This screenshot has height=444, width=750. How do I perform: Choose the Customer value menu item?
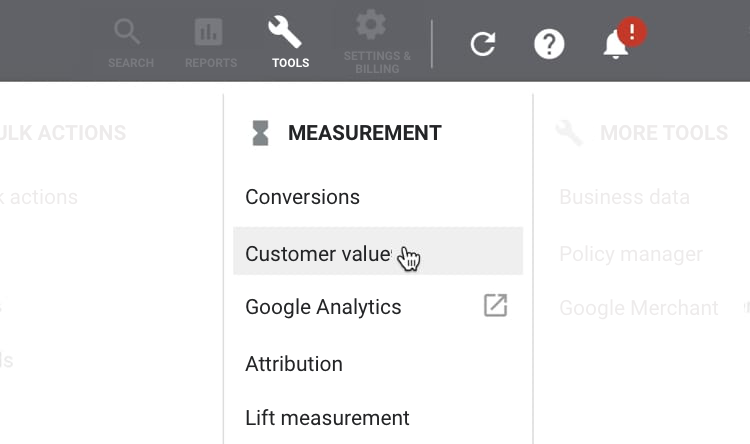coord(318,253)
